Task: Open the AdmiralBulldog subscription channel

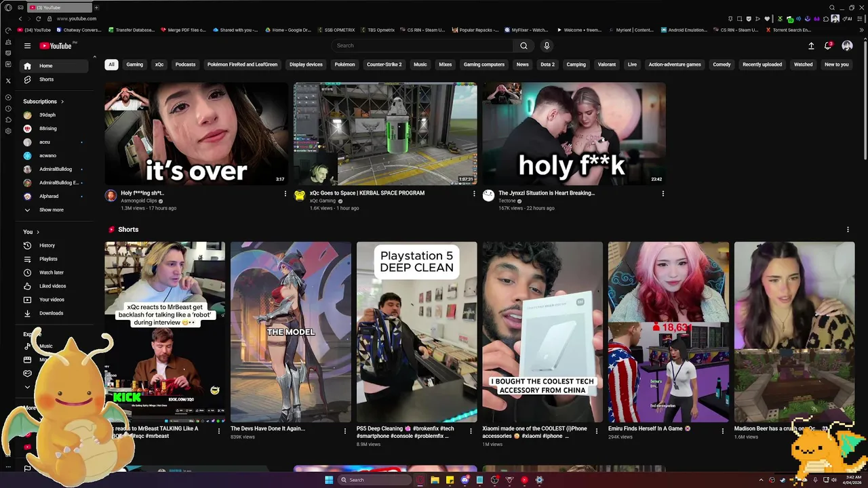Action: [x=54, y=169]
